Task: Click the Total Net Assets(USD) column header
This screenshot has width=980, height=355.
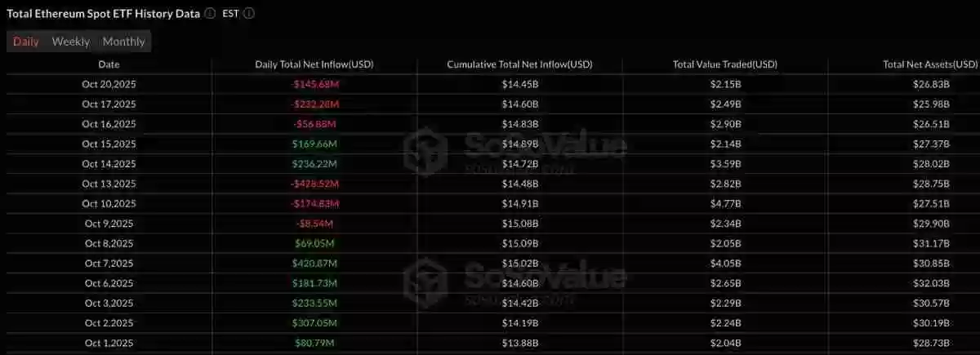Action: pos(930,64)
